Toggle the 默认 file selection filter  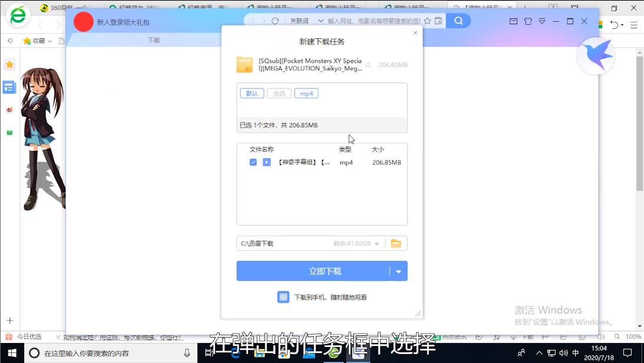pyautogui.click(x=252, y=93)
